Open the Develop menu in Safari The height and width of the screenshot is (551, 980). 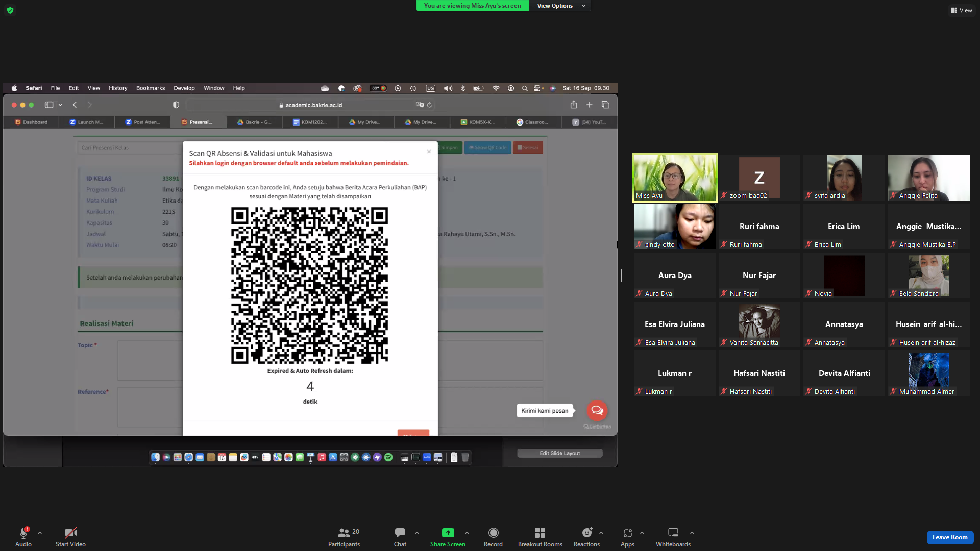pyautogui.click(x=184, y=88)
